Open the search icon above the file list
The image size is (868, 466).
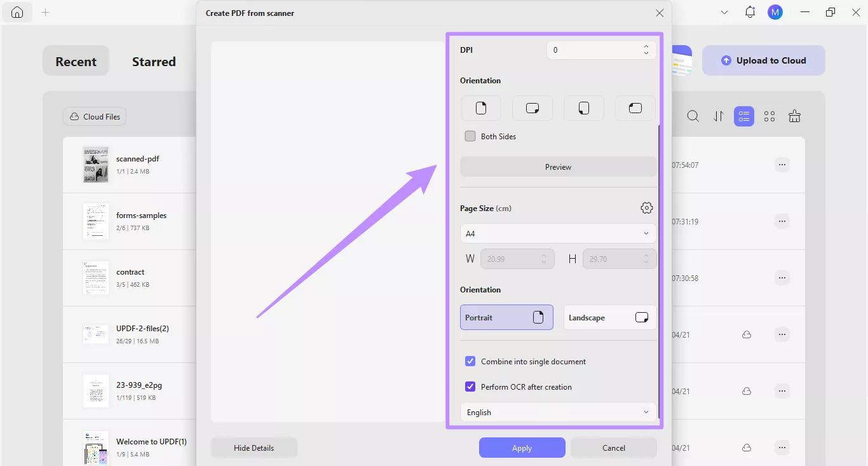(x=693, y=116)
